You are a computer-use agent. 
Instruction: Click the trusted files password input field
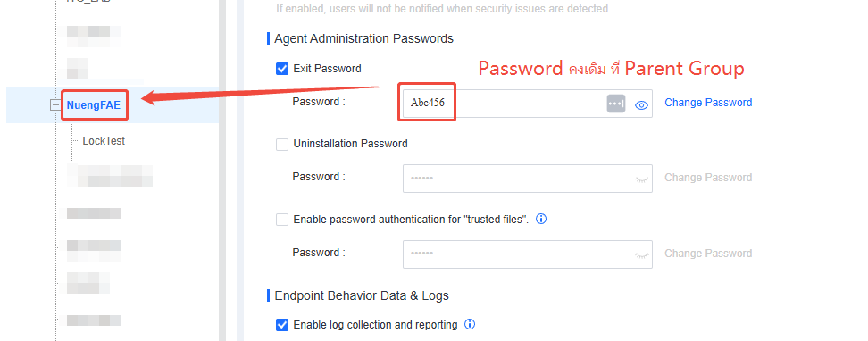(x=528, y=254)
